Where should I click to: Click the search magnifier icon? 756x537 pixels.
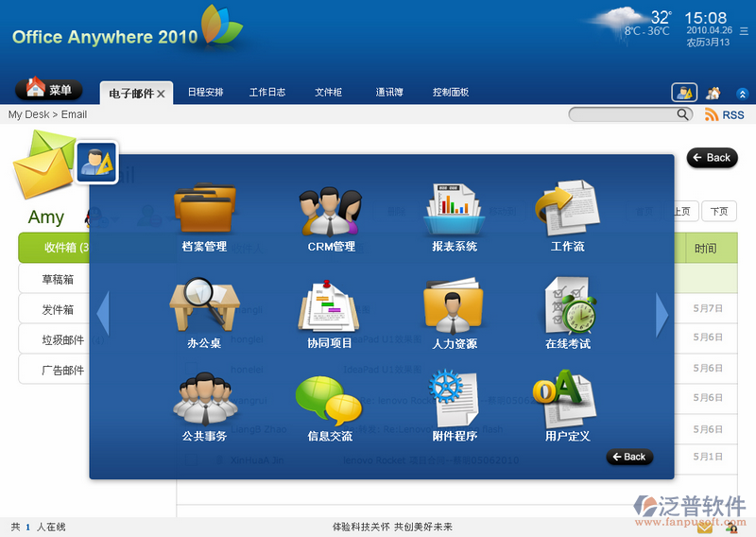(x=682, y=114)
